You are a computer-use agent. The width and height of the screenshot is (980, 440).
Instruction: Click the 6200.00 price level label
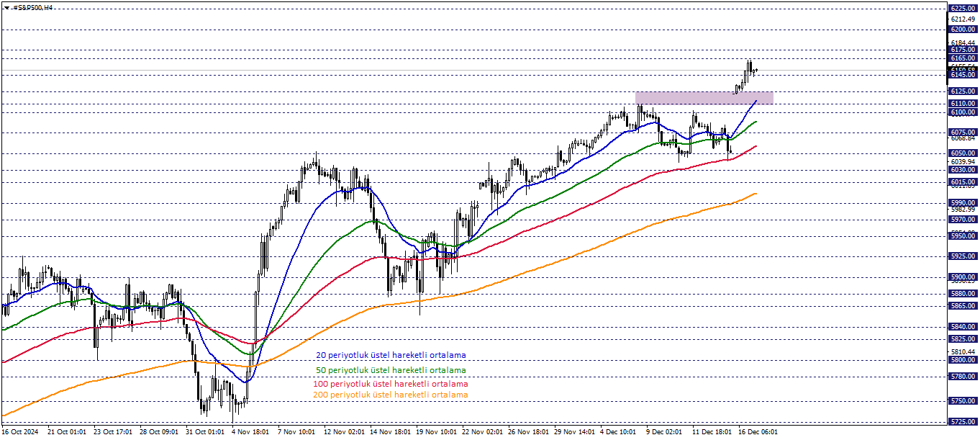963,30
